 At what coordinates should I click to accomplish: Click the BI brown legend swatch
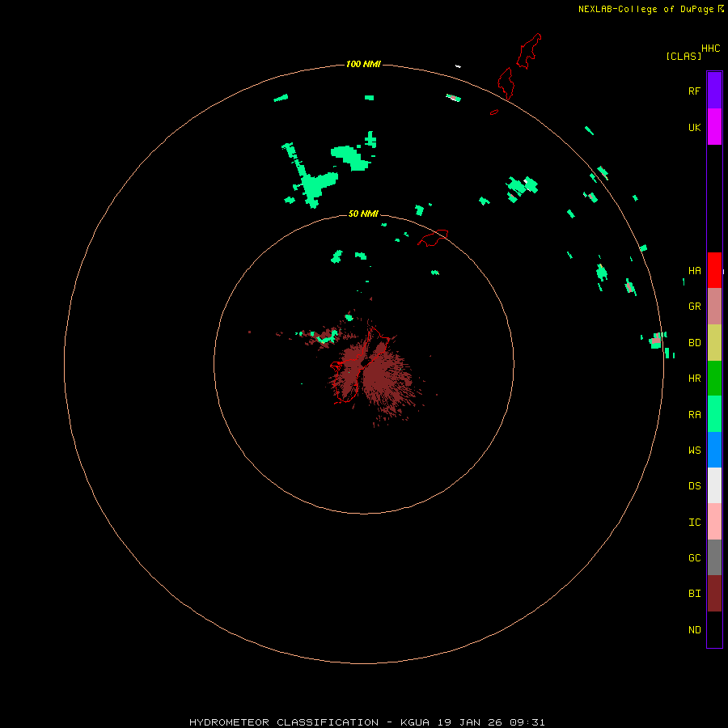click(x=714, y=594)
